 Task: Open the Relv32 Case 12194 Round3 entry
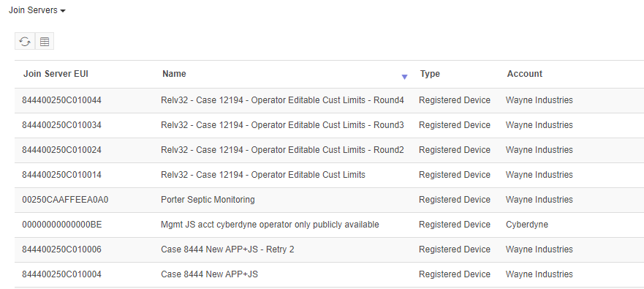(x=283, y=125)
